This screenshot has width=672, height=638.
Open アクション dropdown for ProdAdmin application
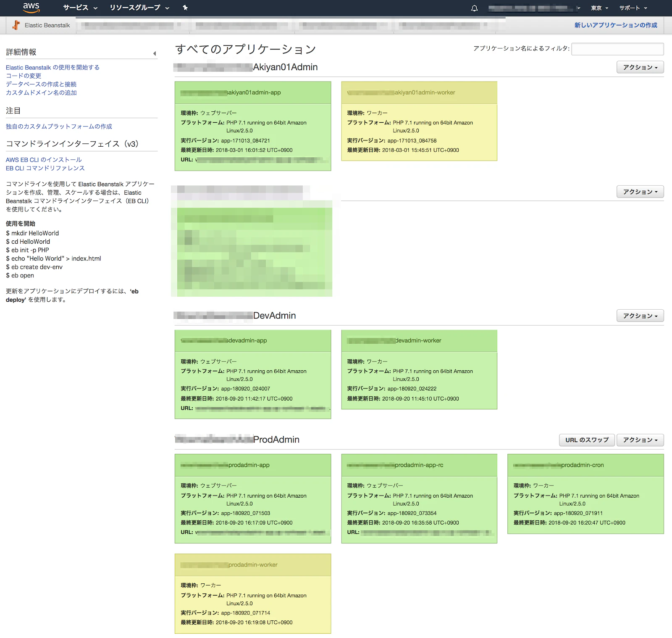point(640,440)
